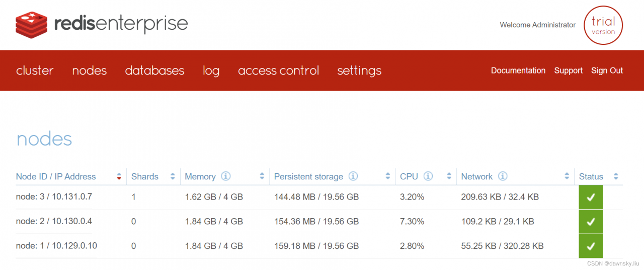Click the CPU column info icon
Image resolution: width=644 pixels, height=270 pixels.
pos(428,176)
